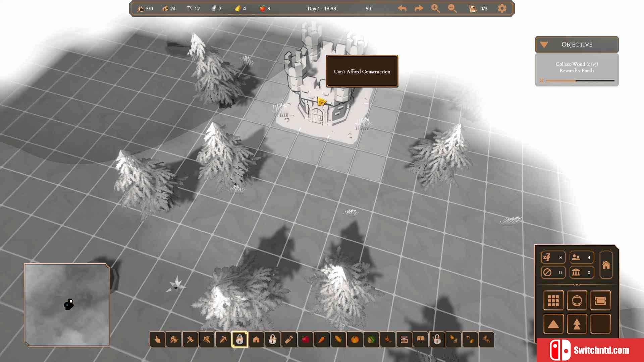Click the Collect Wood objective progress bar
This screenshot has height=362, width=644.
pyautogui.click(x=580, y=80)
